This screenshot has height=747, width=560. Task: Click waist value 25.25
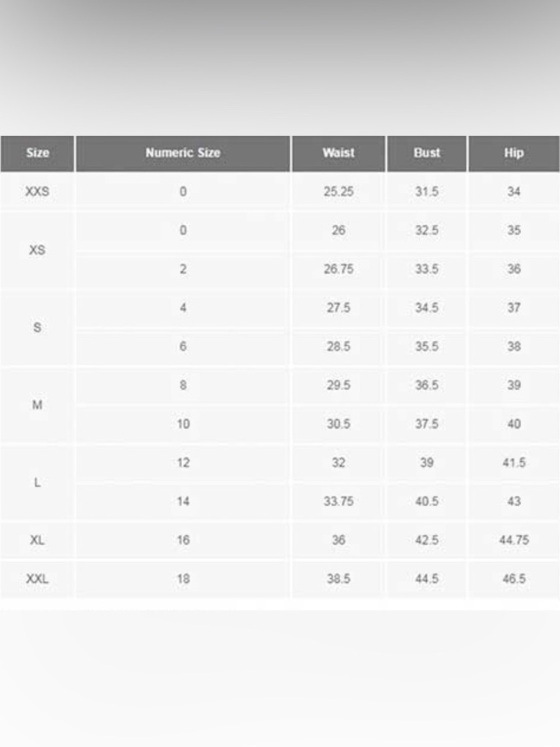tap(339, 192)
